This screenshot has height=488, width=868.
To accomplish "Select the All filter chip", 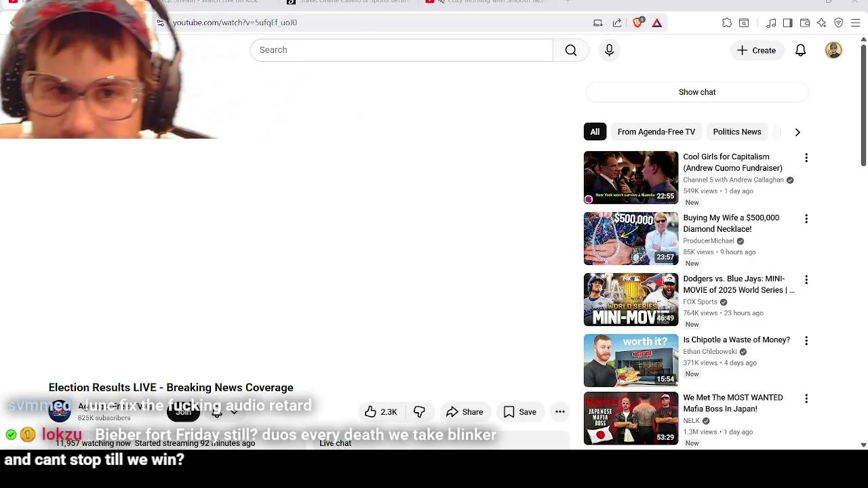I will coord(595,132).
